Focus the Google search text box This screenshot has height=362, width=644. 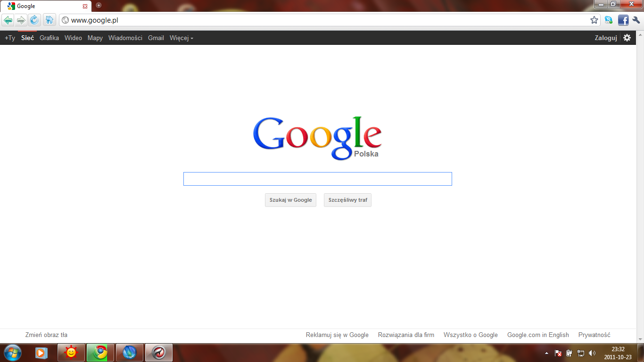tap(318, 179)
